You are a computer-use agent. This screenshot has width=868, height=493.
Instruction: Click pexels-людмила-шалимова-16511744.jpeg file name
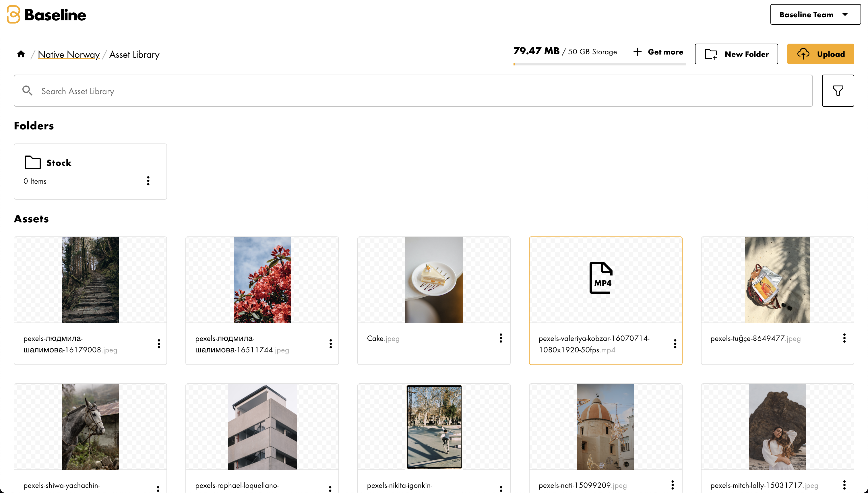point(242,344)
